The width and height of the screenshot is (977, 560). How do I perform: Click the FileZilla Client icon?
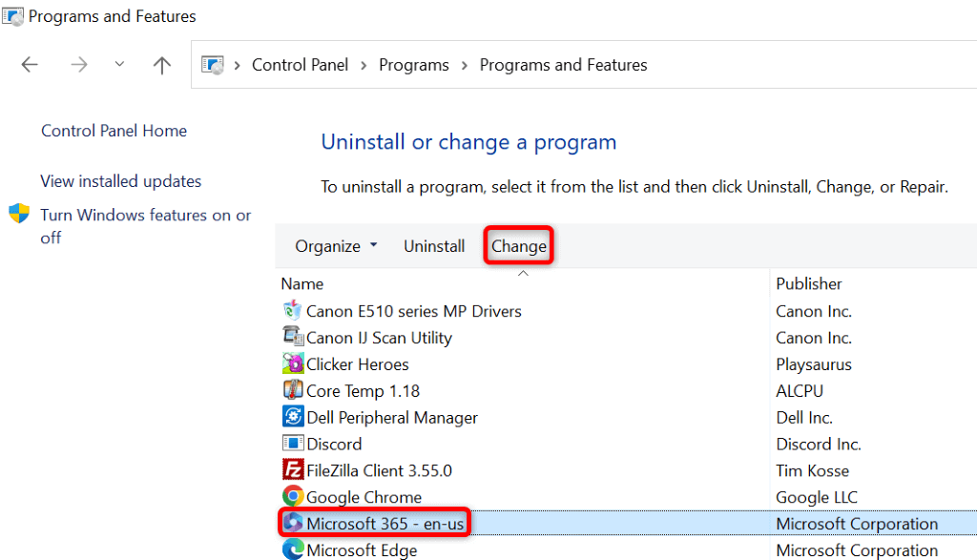[294, 470]
